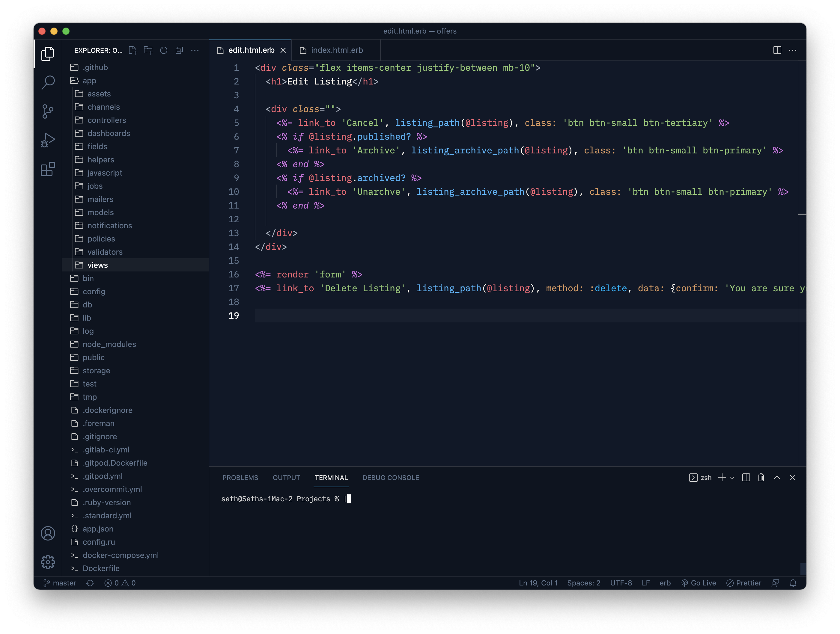Switch to the index.html.erb tab
Viewport: 840px width, 634px height.
pyautogui.click(x=336, y=50)
